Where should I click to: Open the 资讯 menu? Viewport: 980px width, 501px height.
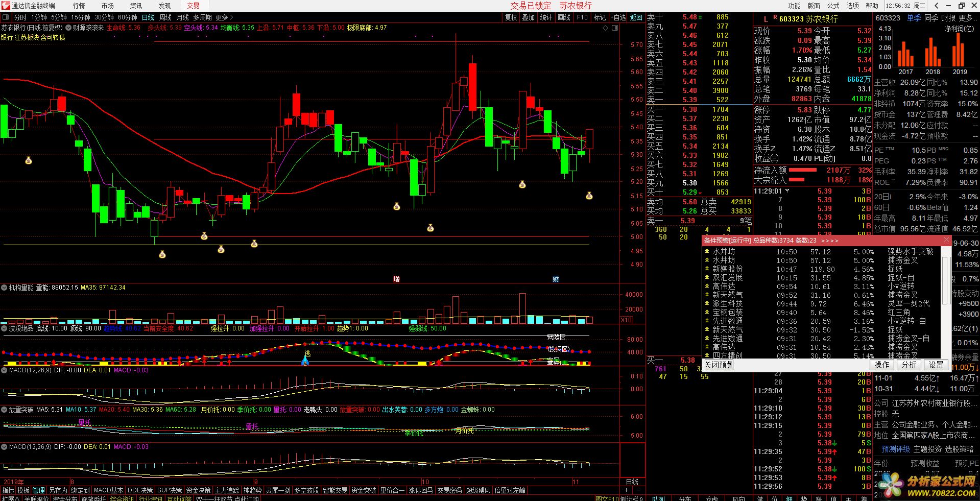136,6
